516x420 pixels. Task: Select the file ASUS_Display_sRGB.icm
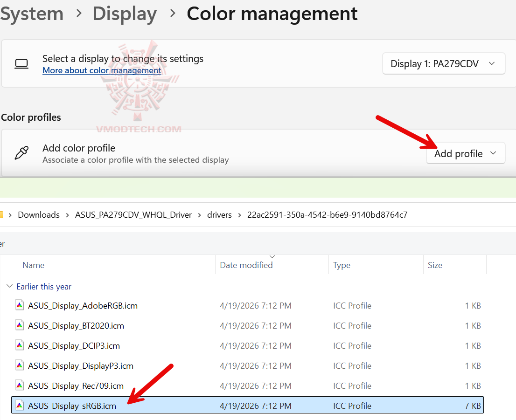coord(247,405)
